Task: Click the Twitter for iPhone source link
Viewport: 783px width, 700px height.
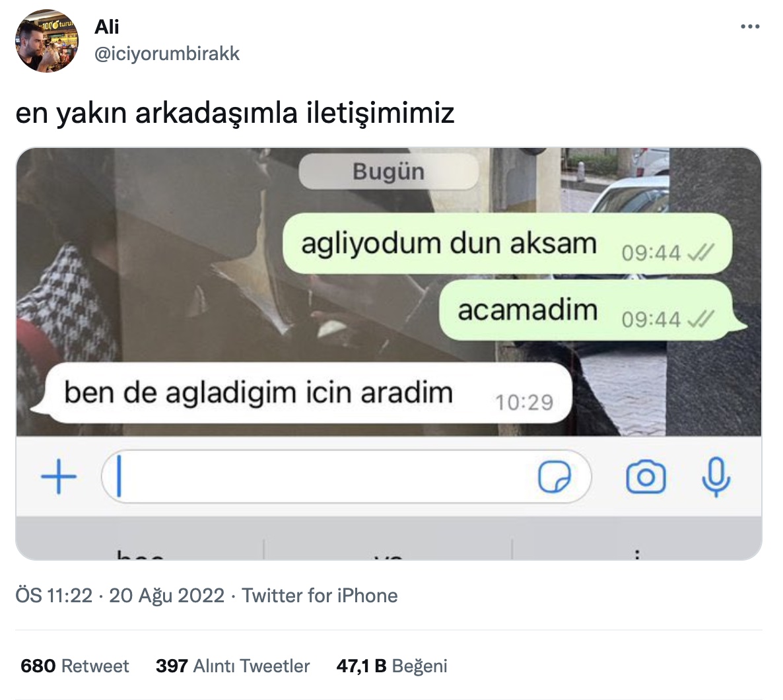Action: 320,596
